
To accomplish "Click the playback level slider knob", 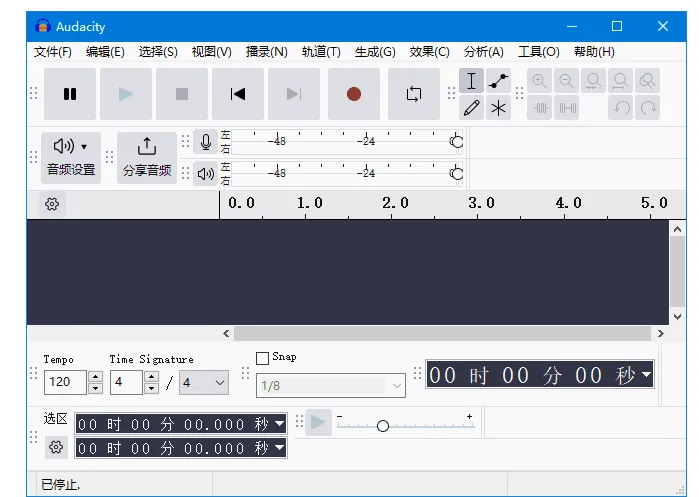I will (x=456, y=173).
